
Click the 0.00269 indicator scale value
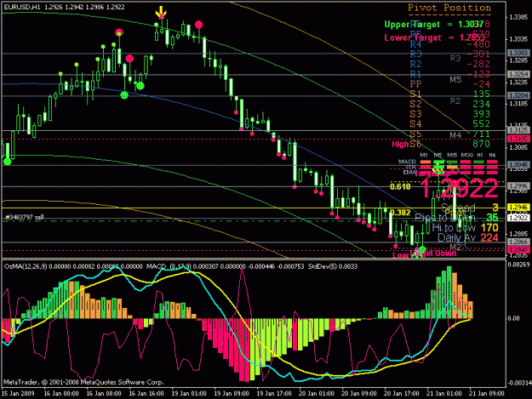[518, 264]
